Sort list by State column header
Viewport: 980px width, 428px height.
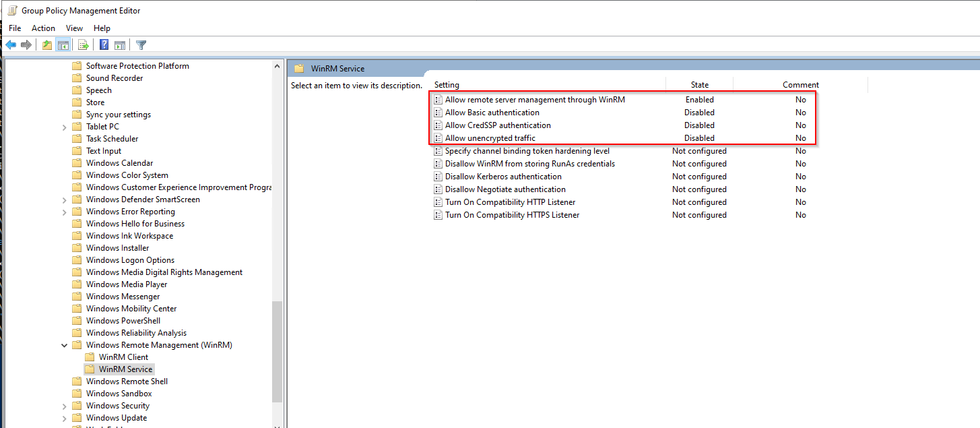pos(699,85)
